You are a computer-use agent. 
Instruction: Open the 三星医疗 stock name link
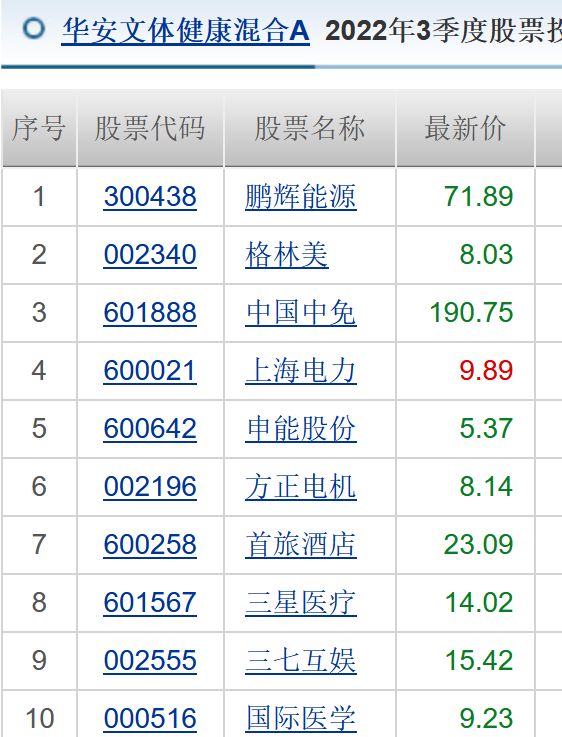pyautogui.click(x=301, y=602)
